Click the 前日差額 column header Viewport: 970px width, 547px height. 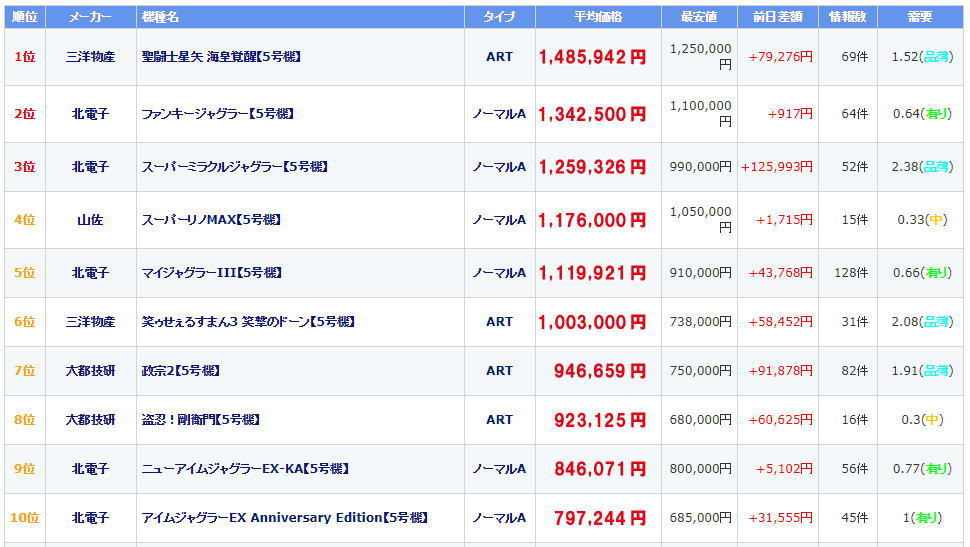[778, 17]
